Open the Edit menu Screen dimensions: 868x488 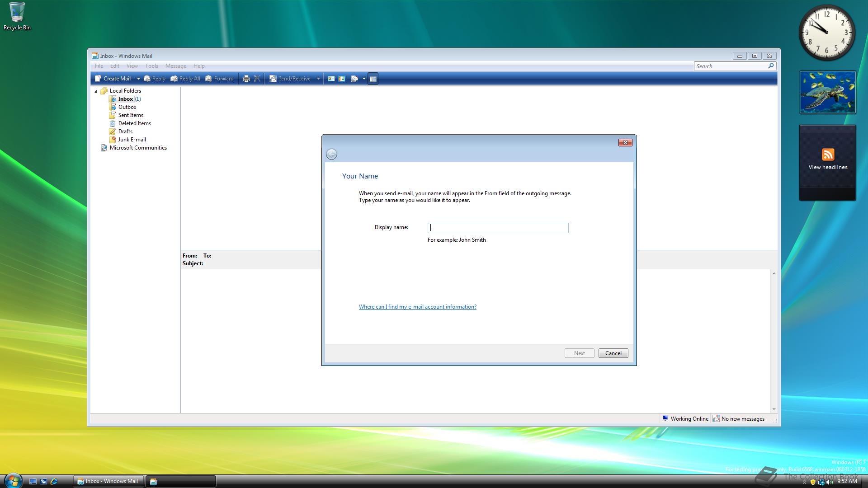coord(115,66)
